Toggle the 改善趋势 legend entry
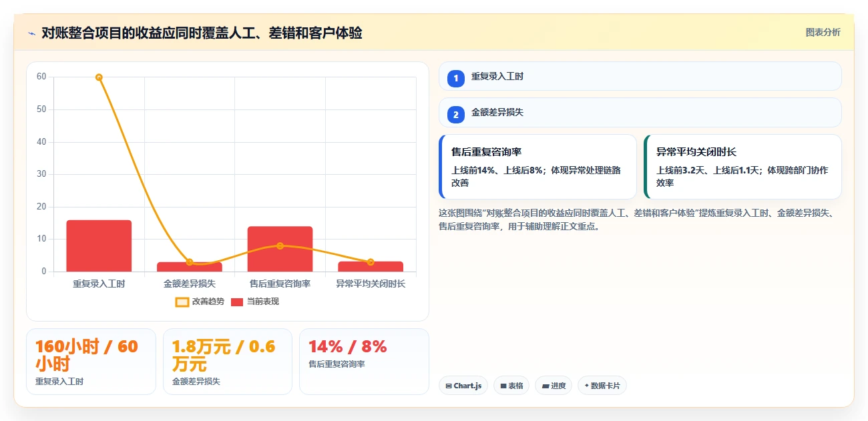 point(200,302)
